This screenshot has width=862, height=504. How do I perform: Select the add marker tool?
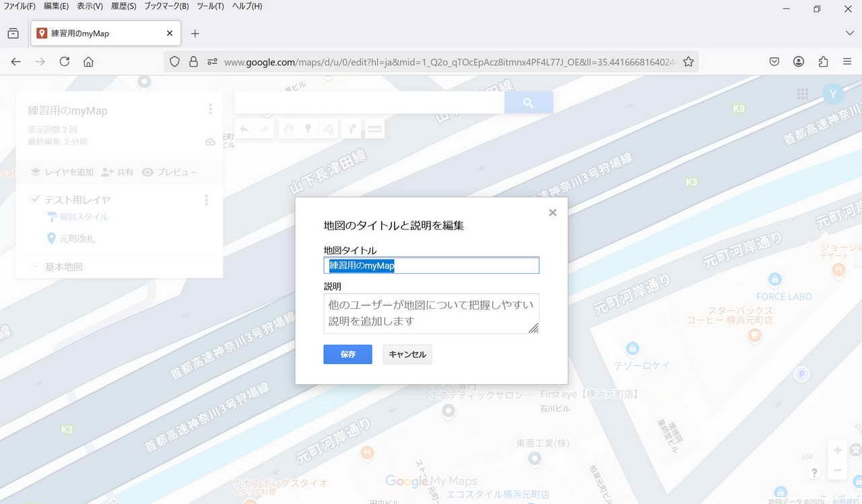tap(308, 129)
